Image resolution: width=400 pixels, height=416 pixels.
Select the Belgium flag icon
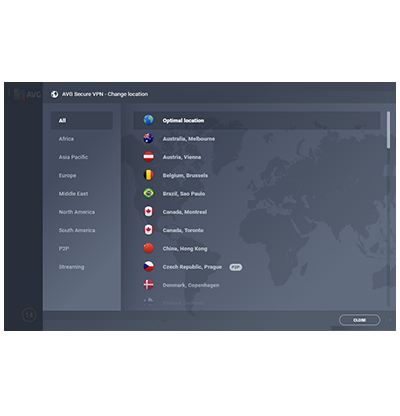148,175
